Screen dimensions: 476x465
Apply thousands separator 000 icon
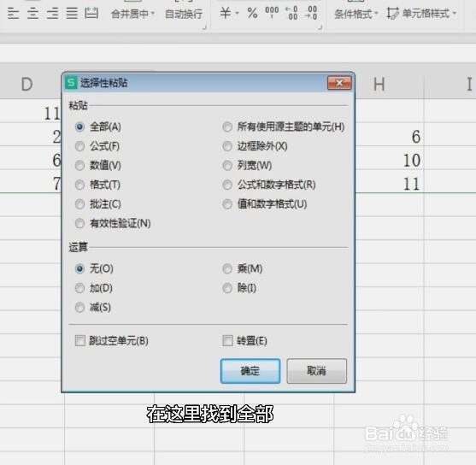tap(272, 12)
